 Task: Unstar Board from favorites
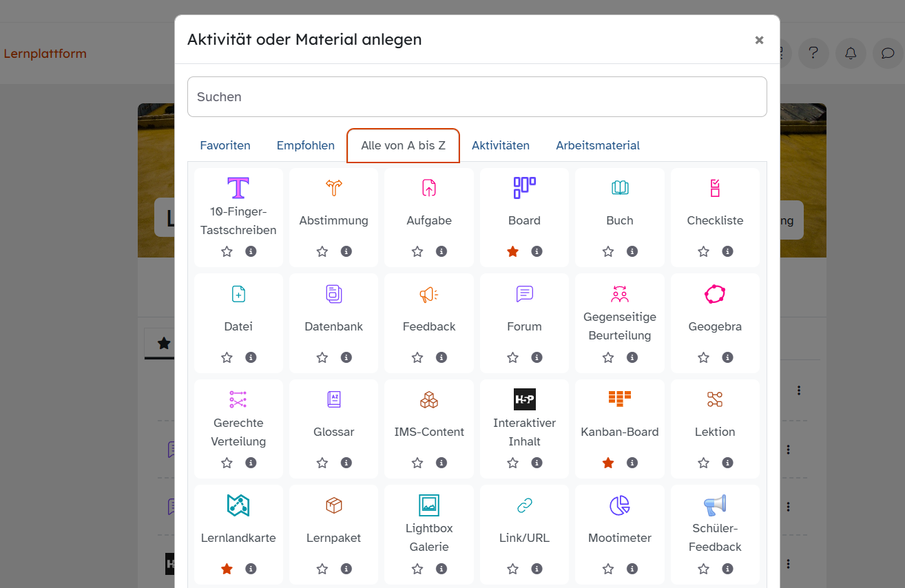pos(512,251)
